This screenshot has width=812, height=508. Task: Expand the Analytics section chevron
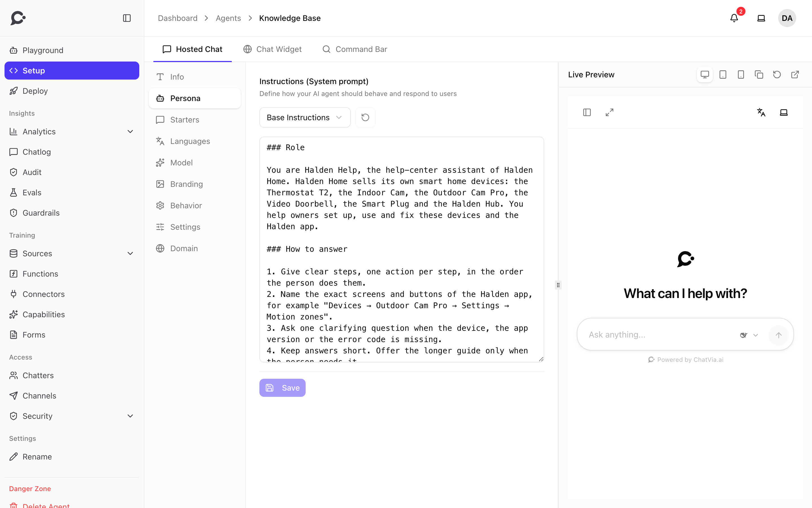click(x=130, y=131)
